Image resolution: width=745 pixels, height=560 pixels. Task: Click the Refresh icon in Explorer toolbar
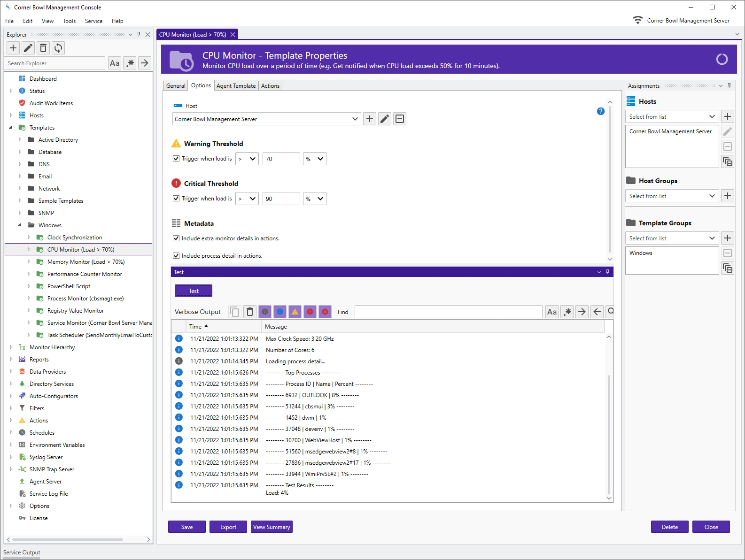(x=58, y=48)
